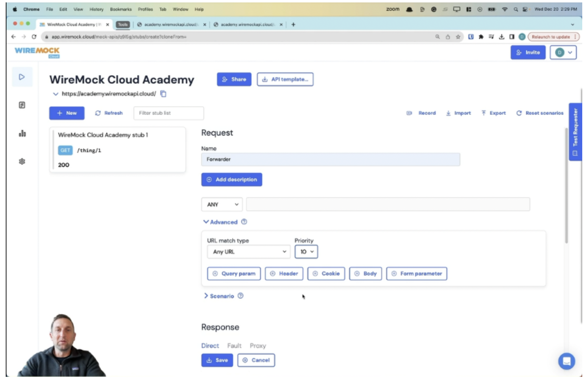Open the bar chart analytics icon in sidebar
The width and height of the screenshot is (588, 383).
click(x=22, y=134)
